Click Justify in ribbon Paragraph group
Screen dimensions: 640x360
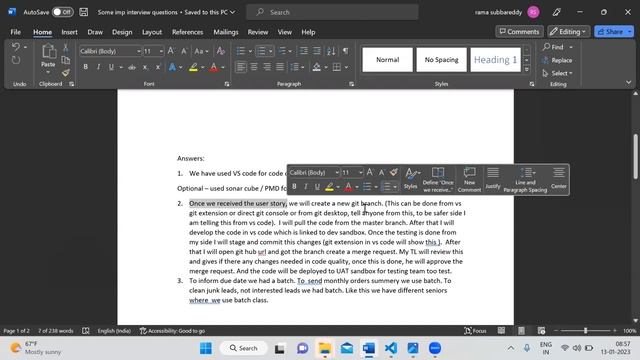pos(280,67)
